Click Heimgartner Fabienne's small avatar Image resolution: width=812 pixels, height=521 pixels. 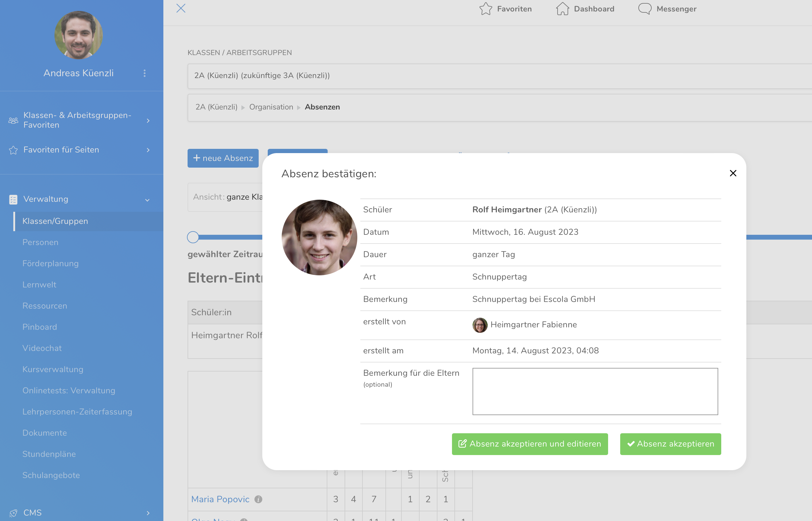click(x=480, y=325)
